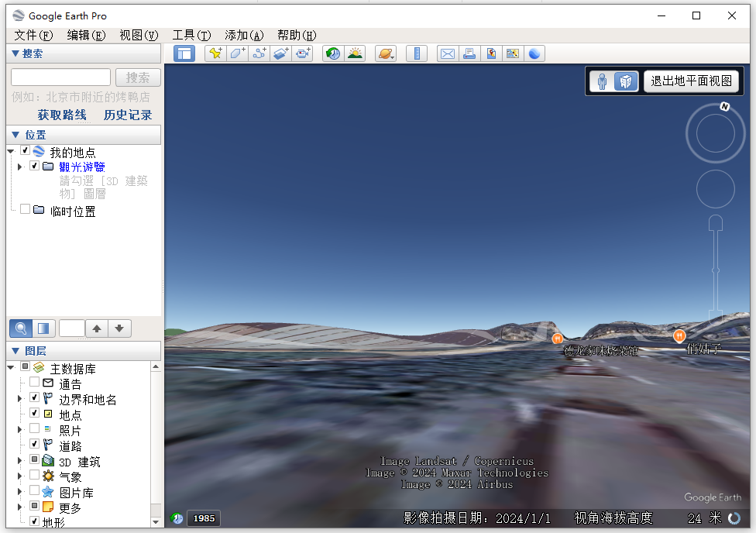Enable the 照片 layer checkbox
Viewport: 756px width, 533px height.
[34, 428]
